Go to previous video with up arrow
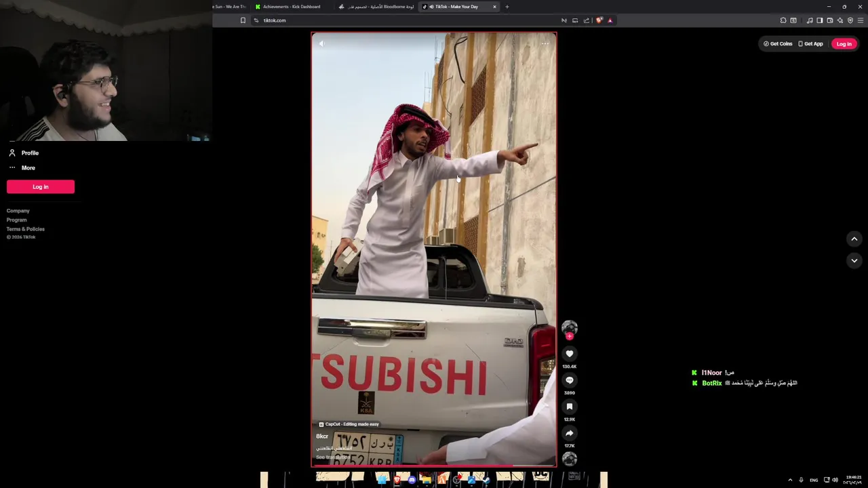This screenshot has width=868, height=488. (854, 239)
